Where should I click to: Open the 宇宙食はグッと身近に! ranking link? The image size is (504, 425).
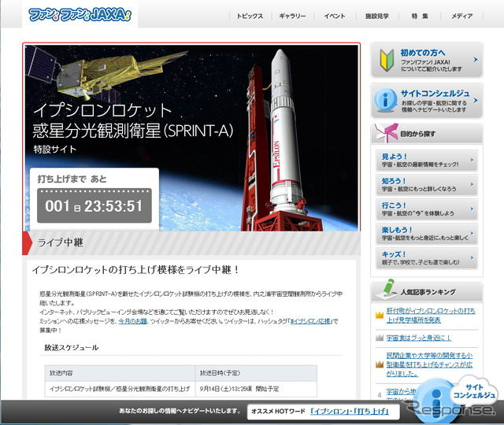(x=419, y=338)
